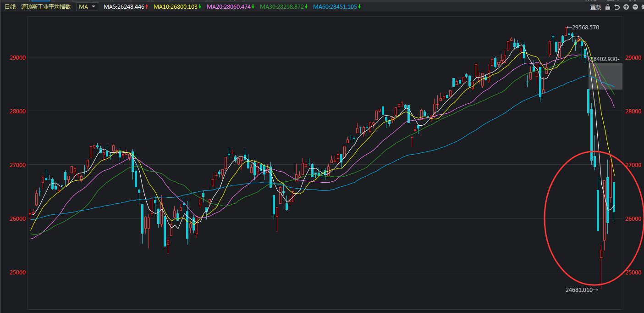The height and width of the screenshot is (313, 644).
Task: Click the gray 28402.930 gap box
Action: point(605,76)
